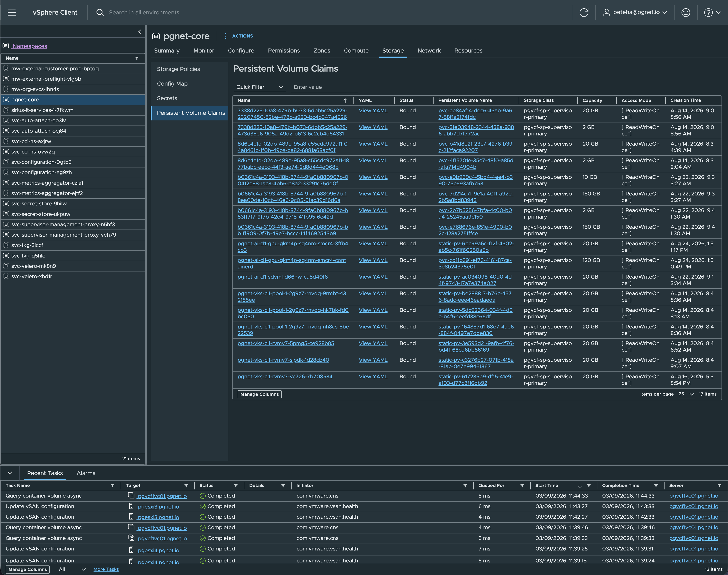The width and height of the screenshot is (728, 575).
Task: Click the pgnet-core title namespace icon
Action: [x=156, y=36]
